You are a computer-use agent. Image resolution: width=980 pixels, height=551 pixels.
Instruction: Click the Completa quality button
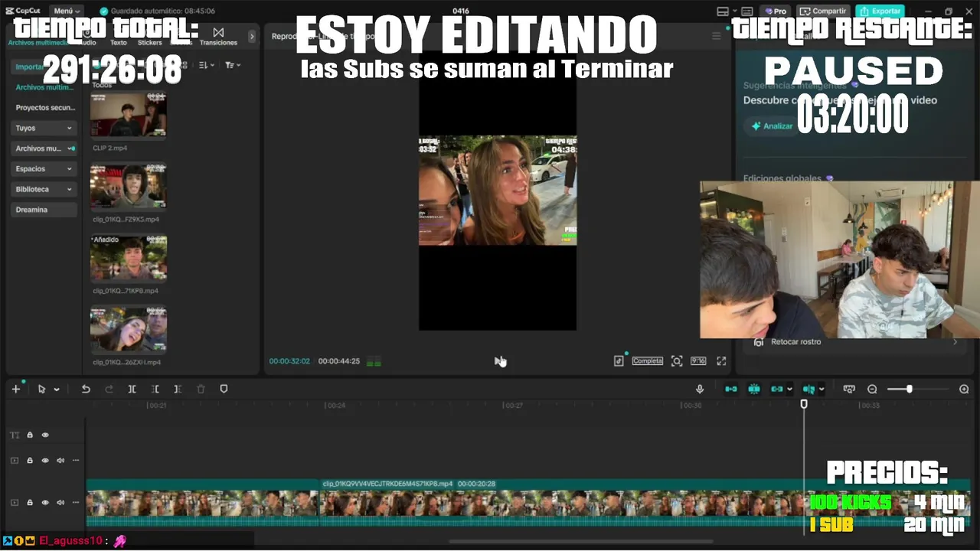[647, 360]
